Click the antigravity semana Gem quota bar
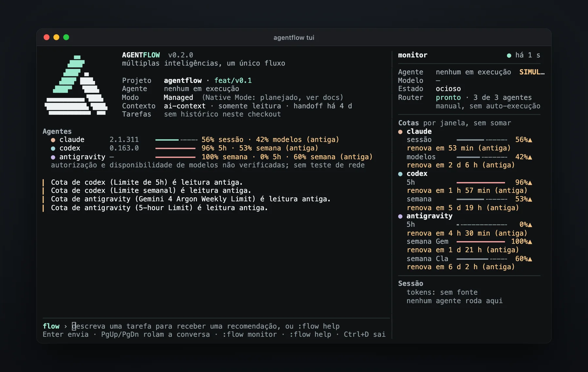588x372 pixels. [481, 242]
